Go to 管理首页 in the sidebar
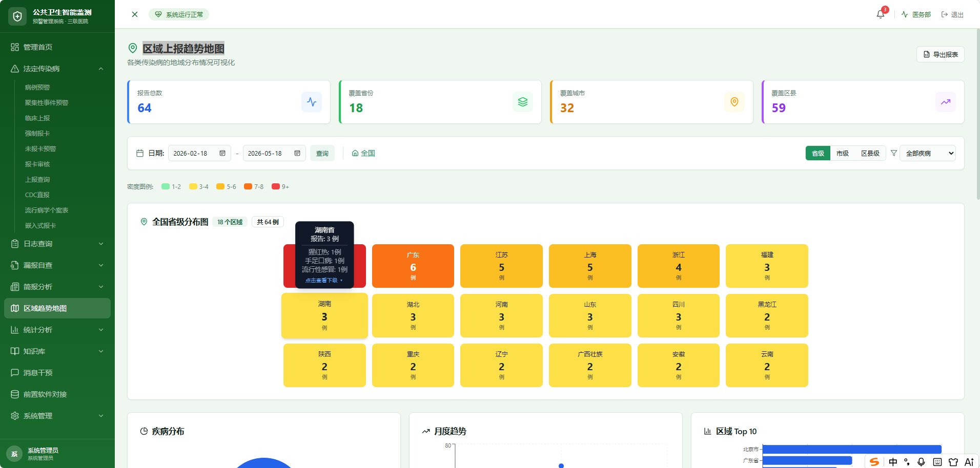Screen dimensions: 980x468 click(57, 47)
